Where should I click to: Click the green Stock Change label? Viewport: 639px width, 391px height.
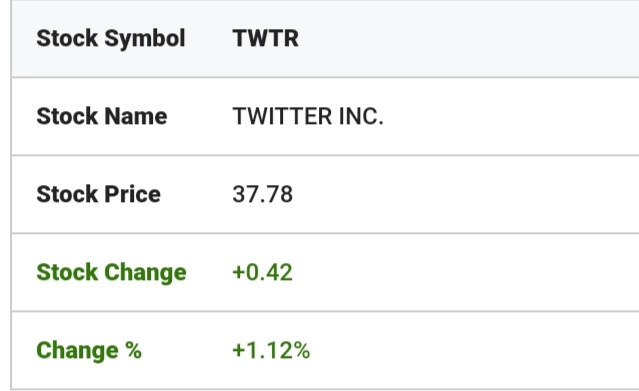point(111,272)
